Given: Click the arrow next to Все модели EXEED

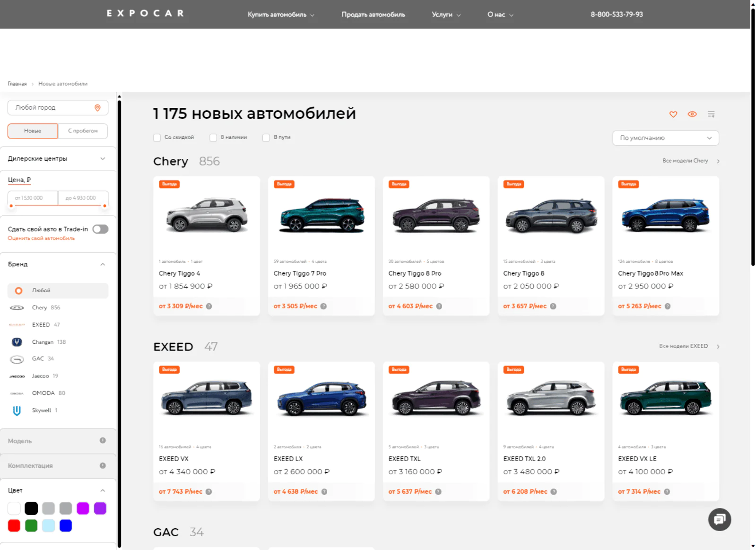Looking at the screenshot, I should 718,347.
